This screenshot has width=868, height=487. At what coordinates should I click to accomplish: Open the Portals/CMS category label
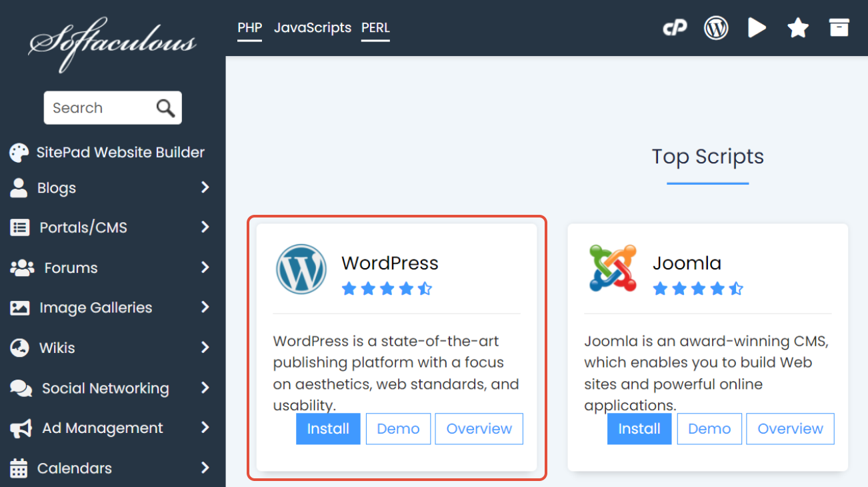83,227
